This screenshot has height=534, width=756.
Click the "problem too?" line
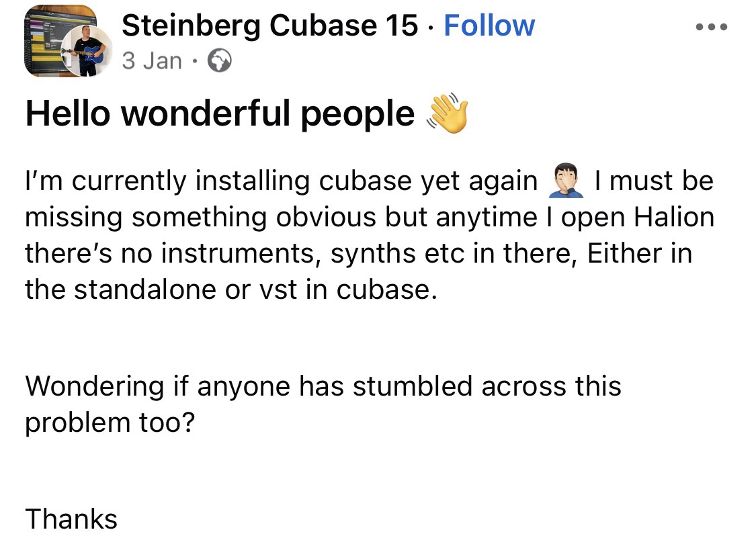[x=109, y=422]
